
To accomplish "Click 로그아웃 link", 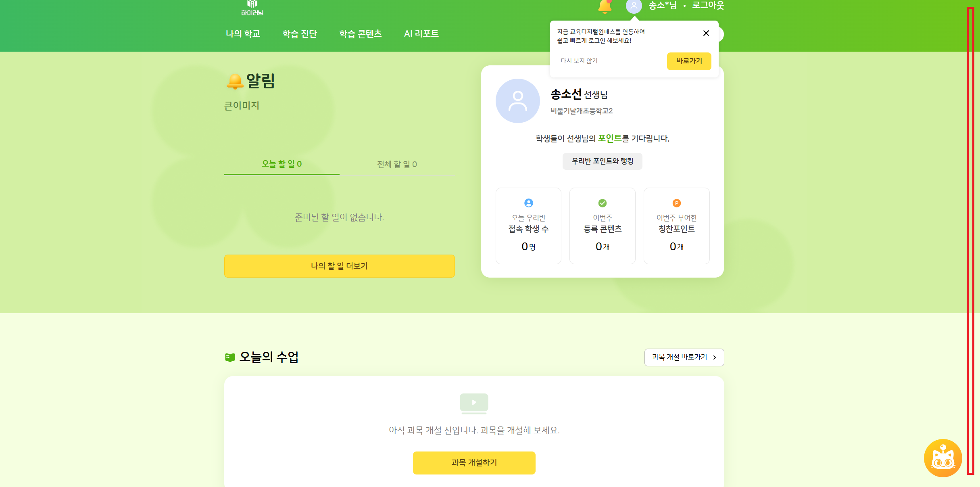I will [708, 6].
